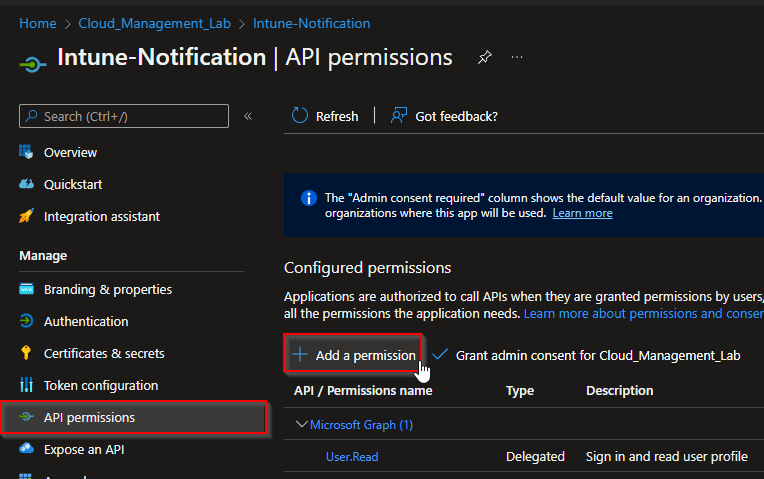Click Add a permission button
Image resolution: width=764 pixels, height=479 pixels.
coord(354,355)
